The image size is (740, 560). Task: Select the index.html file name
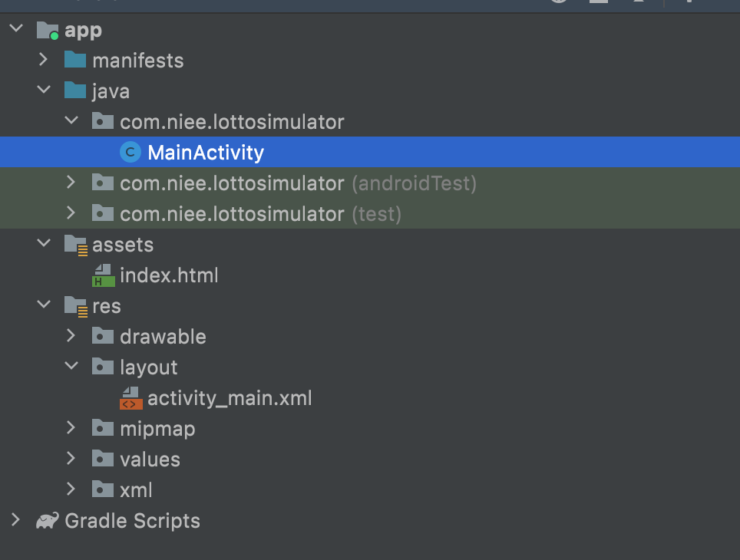point(169,275)
